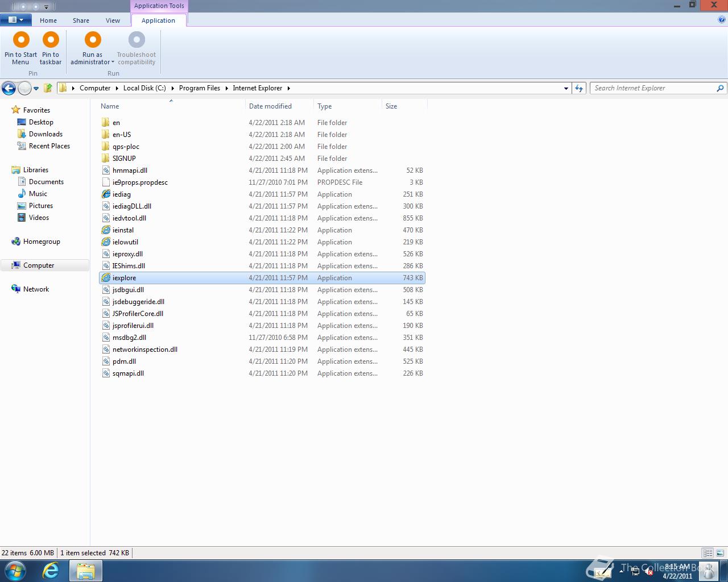Select the msdbg2.dll file name

(x=129, y=338)
